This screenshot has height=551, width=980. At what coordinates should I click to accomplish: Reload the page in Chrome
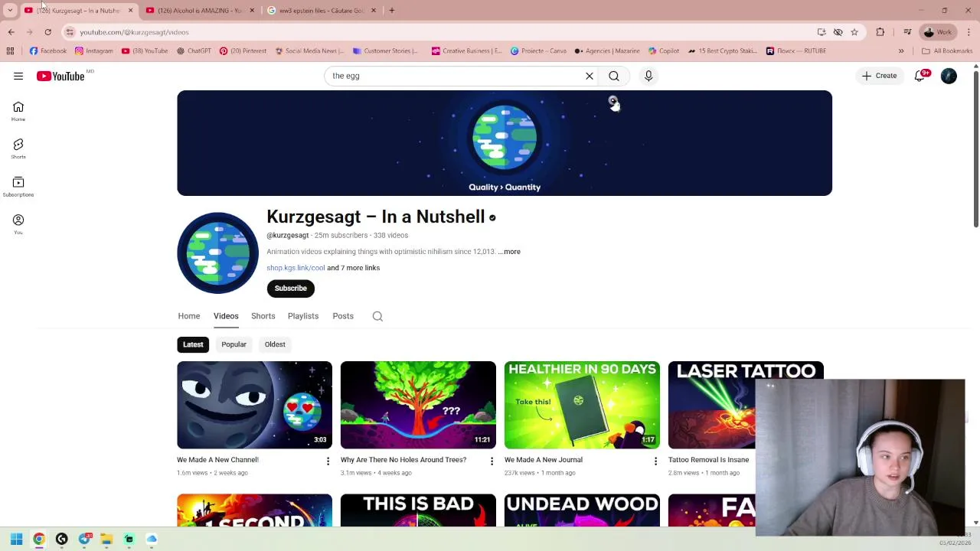(47, 32)
